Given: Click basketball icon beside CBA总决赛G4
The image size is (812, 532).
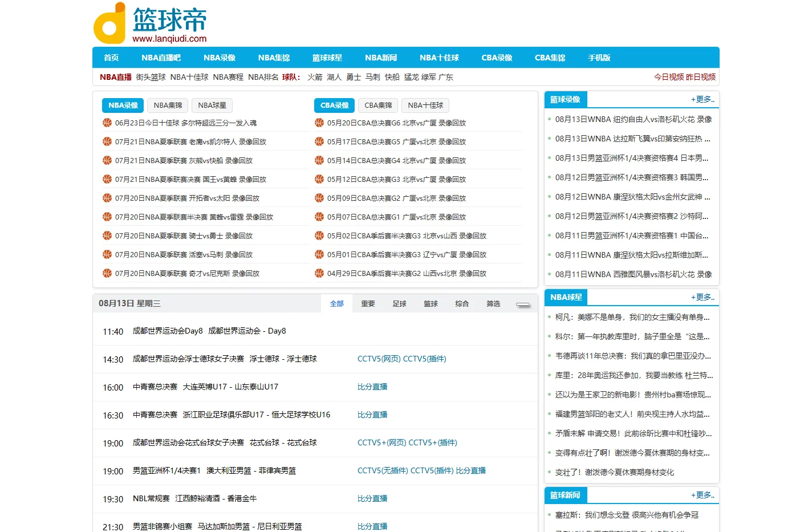Looking at the screenshot, I should pos(319,160).
